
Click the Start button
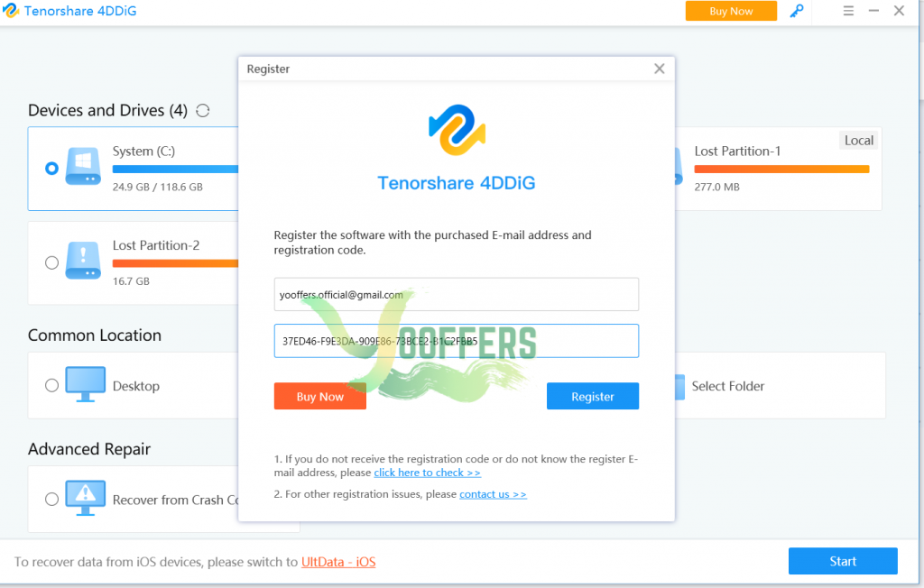point(843,562)
